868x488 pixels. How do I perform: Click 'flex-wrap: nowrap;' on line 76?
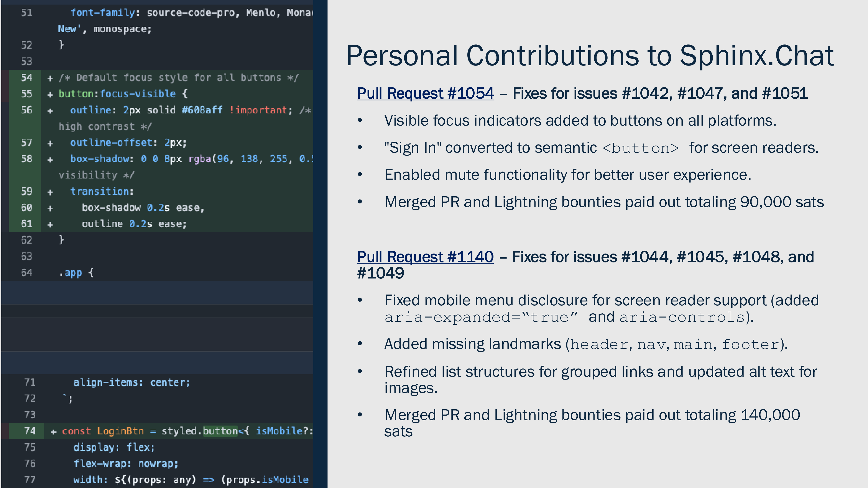click(x=126, y=463)
